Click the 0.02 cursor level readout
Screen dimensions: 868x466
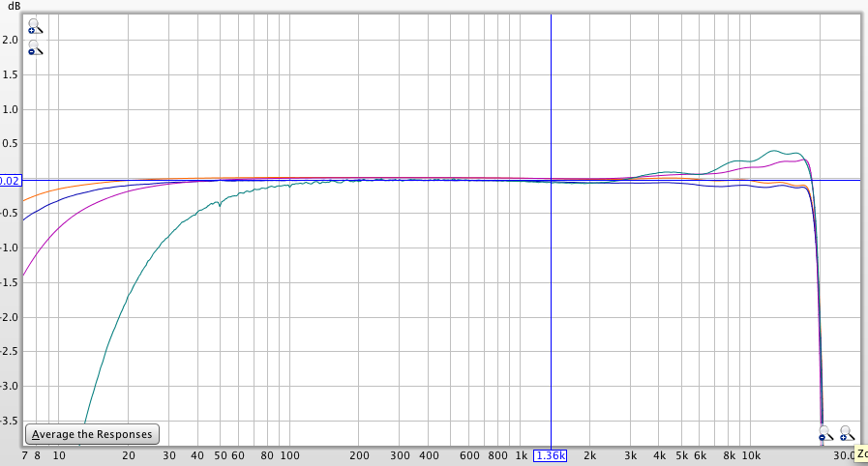point(10,181)
